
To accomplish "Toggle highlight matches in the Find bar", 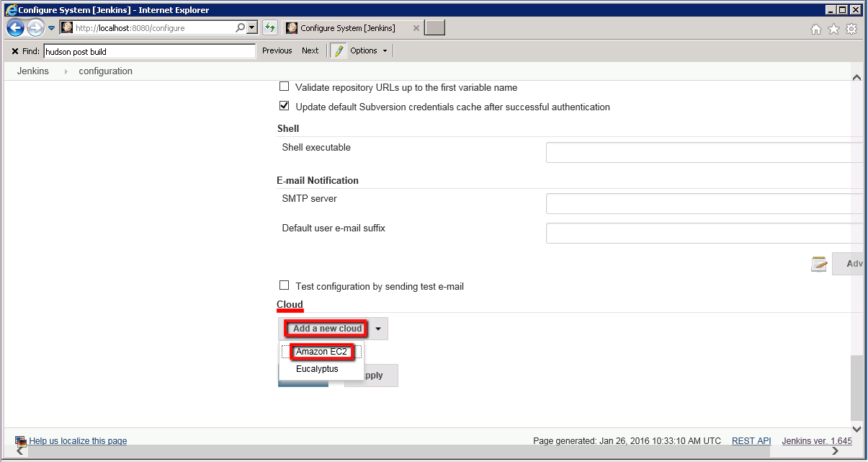I will (x=337, y=50).
